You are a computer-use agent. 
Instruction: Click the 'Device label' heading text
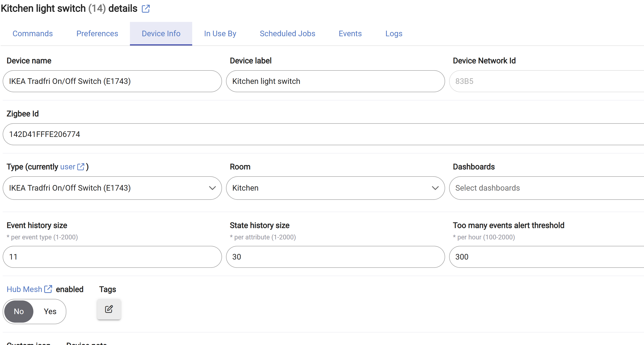(250, 61)
